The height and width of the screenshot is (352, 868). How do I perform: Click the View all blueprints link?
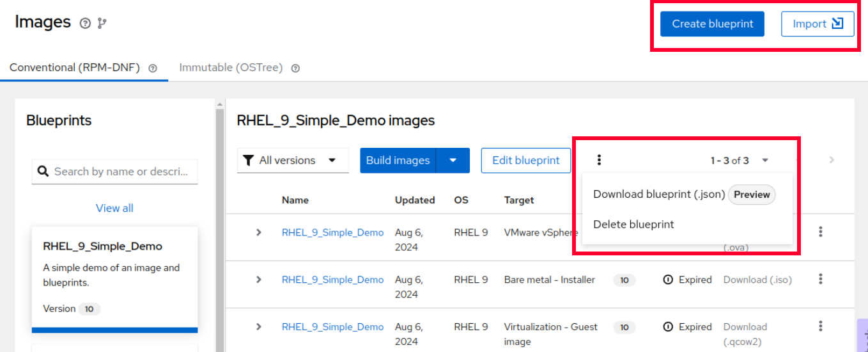pos(114,208)
